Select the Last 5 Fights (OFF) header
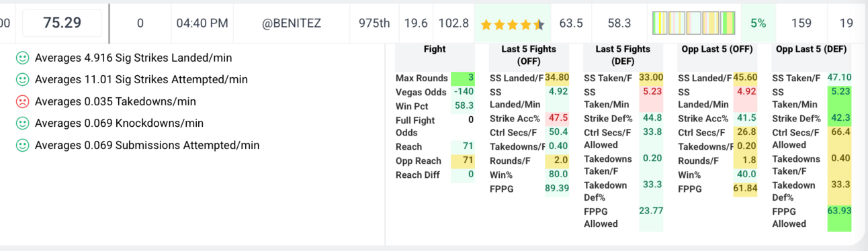 point(529,55)
